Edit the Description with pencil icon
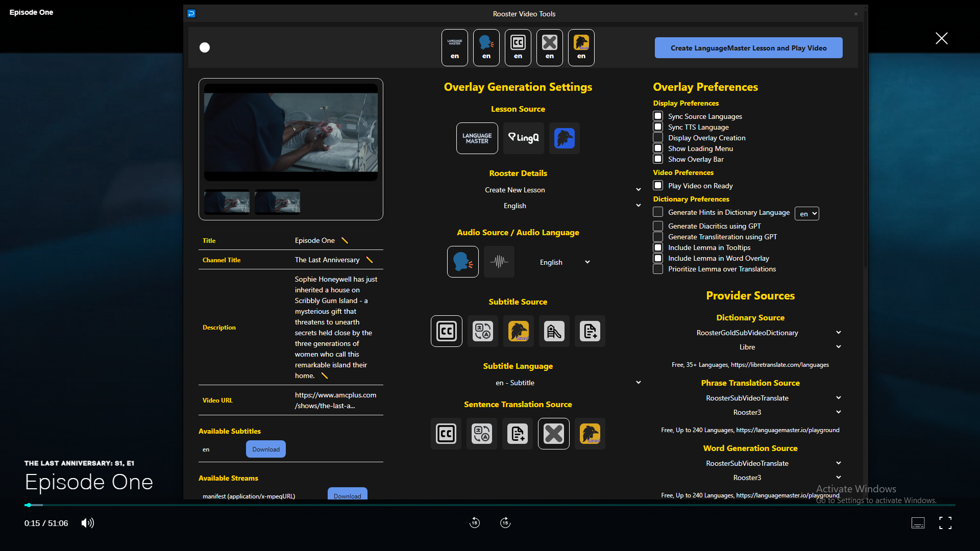980x551 pixels. 324,375
